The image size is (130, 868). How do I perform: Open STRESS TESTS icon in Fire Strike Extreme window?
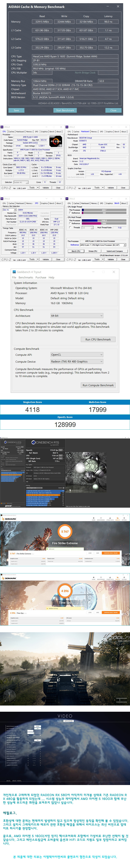[x=110, y=519]
